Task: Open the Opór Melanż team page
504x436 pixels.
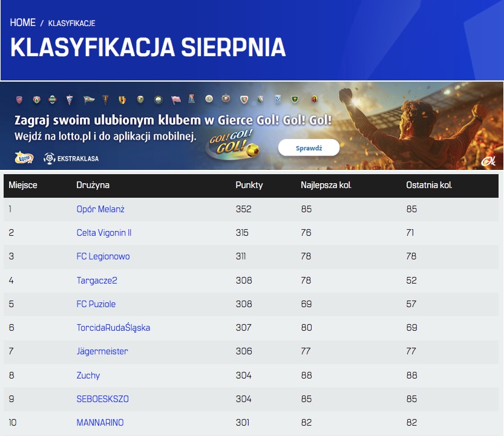Action: point(100,209)
